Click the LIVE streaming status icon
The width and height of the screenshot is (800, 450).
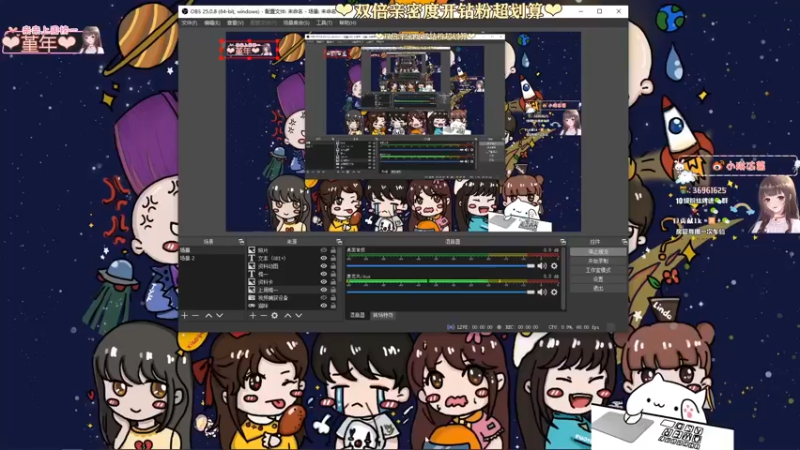451,327
